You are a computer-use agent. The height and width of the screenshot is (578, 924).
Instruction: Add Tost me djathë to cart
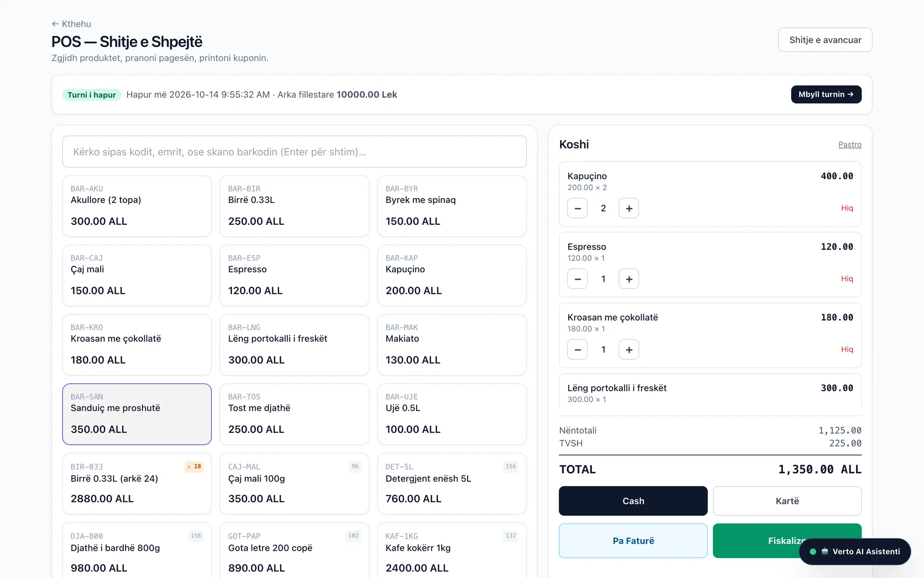(294, 414)
